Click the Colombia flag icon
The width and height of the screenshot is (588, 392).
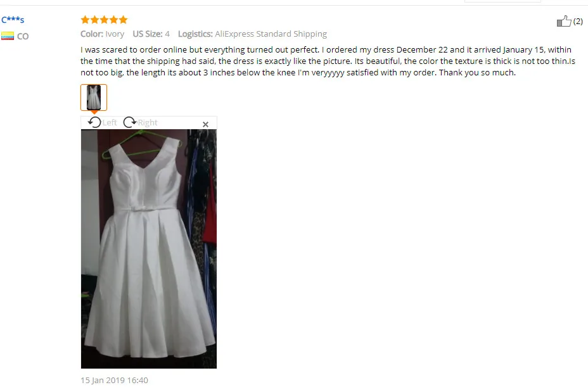click(x=8, y=36)
